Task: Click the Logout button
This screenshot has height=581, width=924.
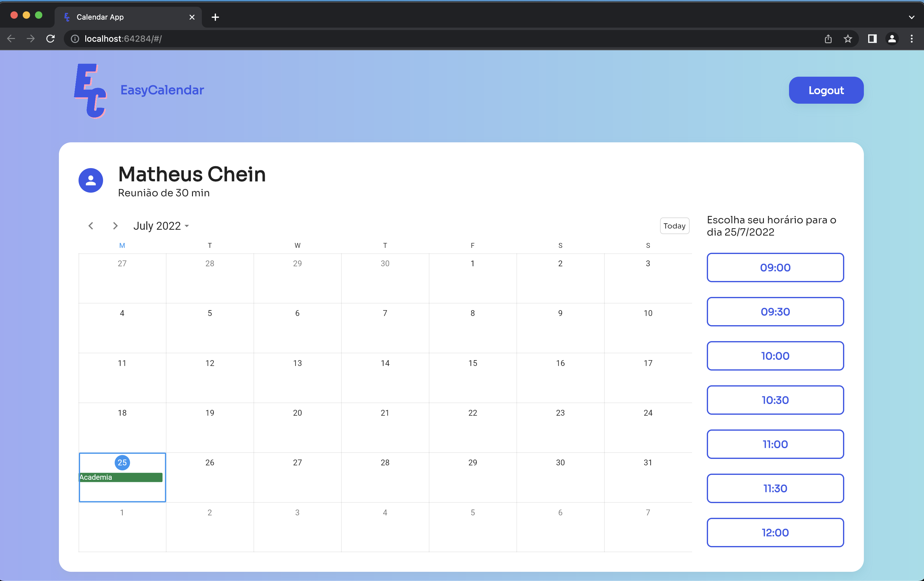Action: tap(826, 90)
